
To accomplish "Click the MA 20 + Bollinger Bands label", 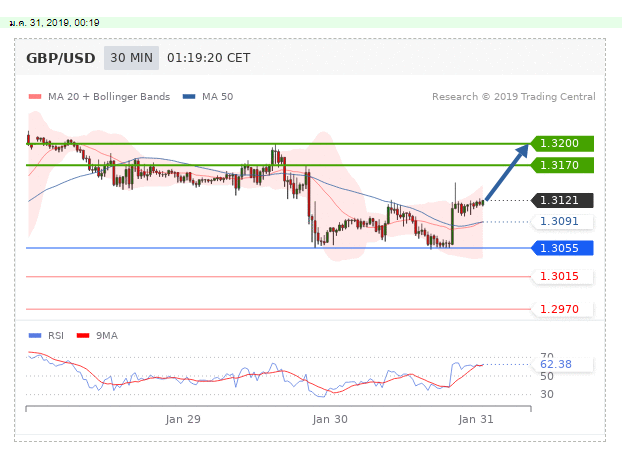I will point(109,97).
